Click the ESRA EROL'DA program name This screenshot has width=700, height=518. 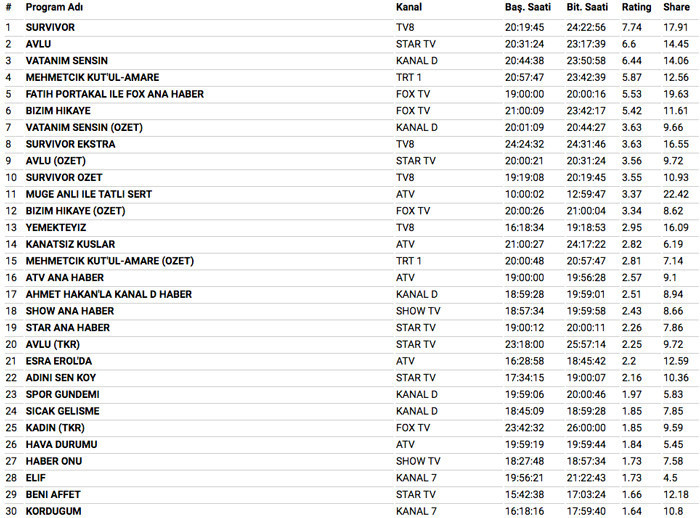[58, 361]
